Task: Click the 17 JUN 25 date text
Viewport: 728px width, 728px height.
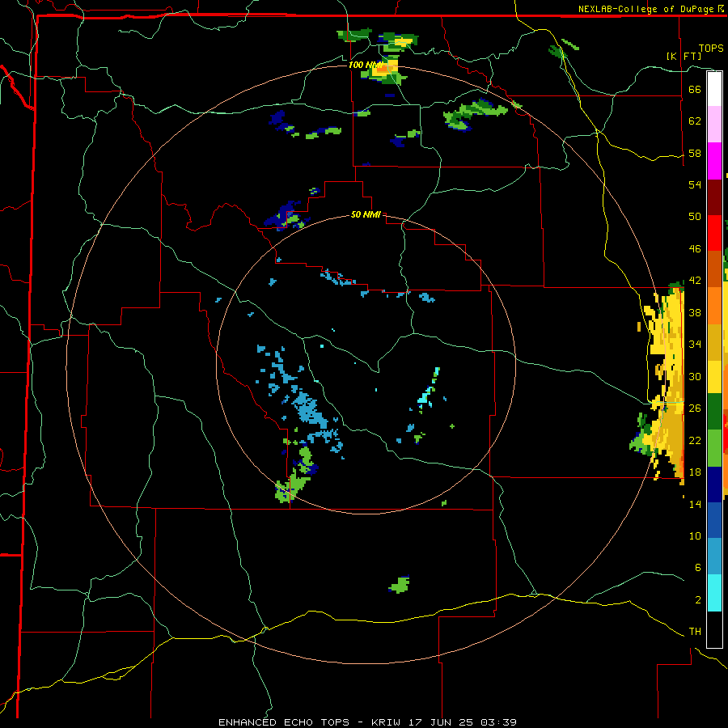Action: (440, 722)
